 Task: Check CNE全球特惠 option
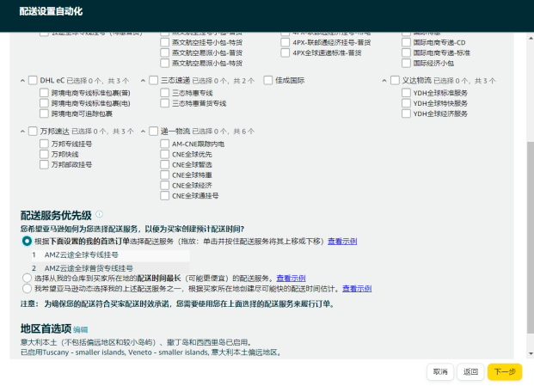(165, 175)
